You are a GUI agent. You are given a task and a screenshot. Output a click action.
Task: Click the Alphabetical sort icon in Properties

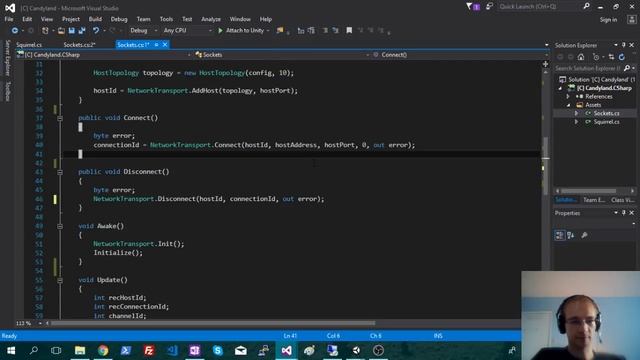[571, 235]
